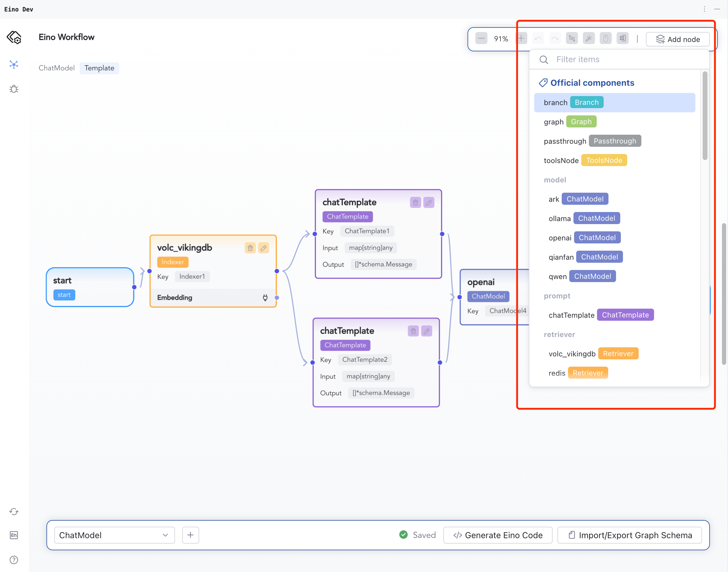Click the Add node dropdown button

click(x=678, y=39)
